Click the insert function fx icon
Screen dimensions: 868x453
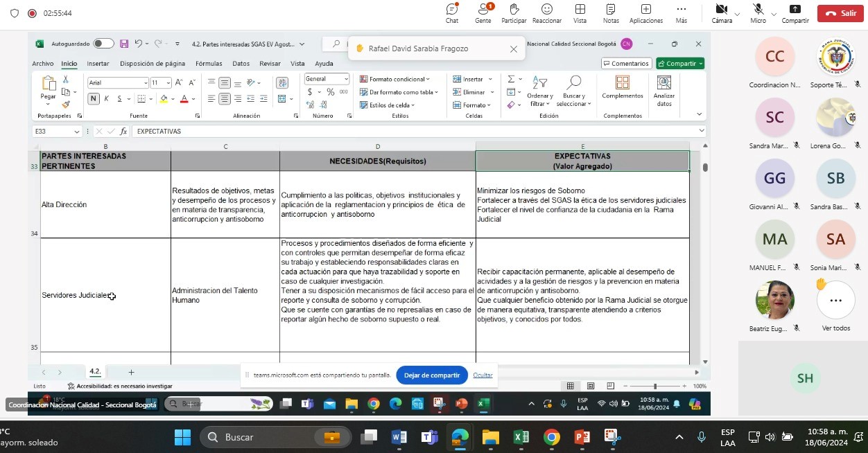pyautogui.click(x=123, y=131)
